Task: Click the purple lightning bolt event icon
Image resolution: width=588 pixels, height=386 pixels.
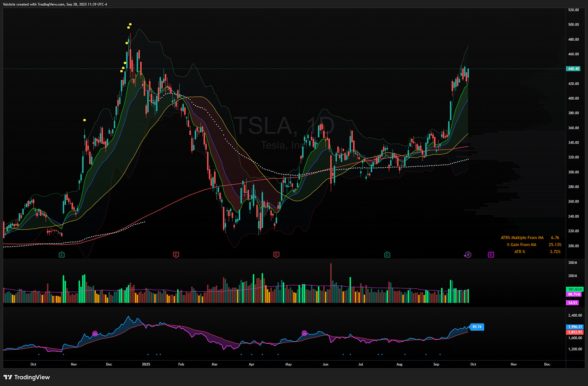Action: click(x=468, y=255)
